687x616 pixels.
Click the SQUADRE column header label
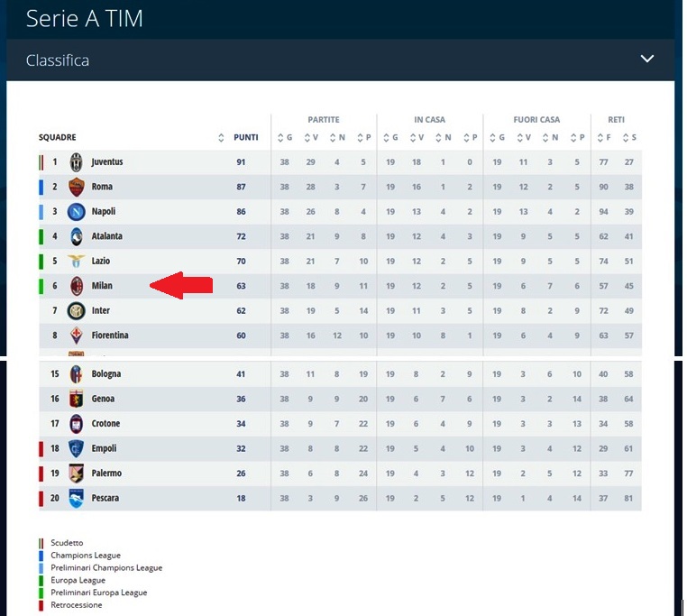[x=58, y=138]
